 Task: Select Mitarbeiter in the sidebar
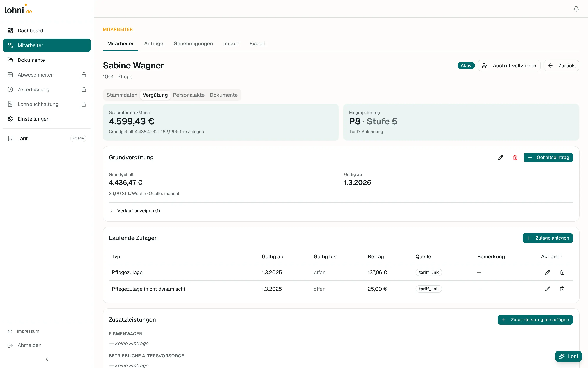click(x=47, y=45)
